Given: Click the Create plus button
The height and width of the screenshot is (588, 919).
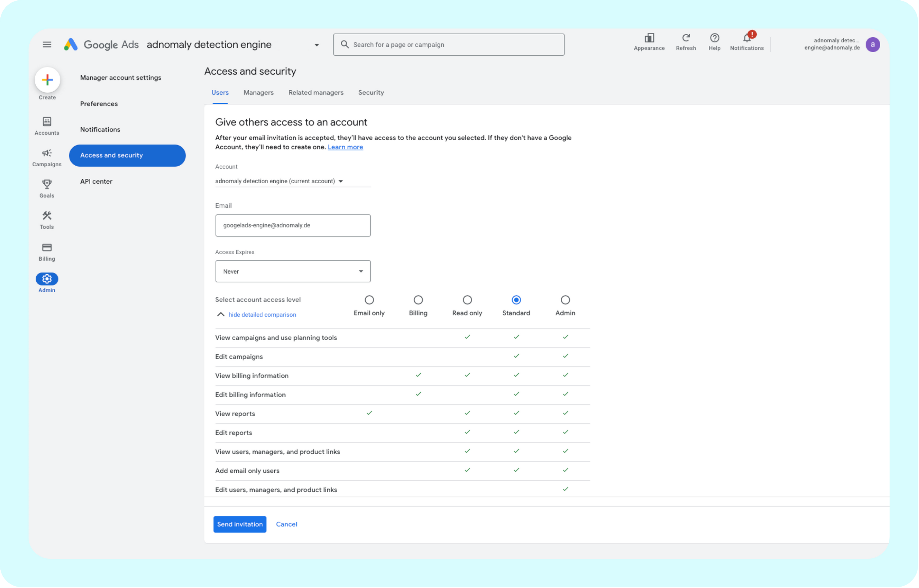Looking at the screenshot, I should pyautogui.click(x=47, y=80).
